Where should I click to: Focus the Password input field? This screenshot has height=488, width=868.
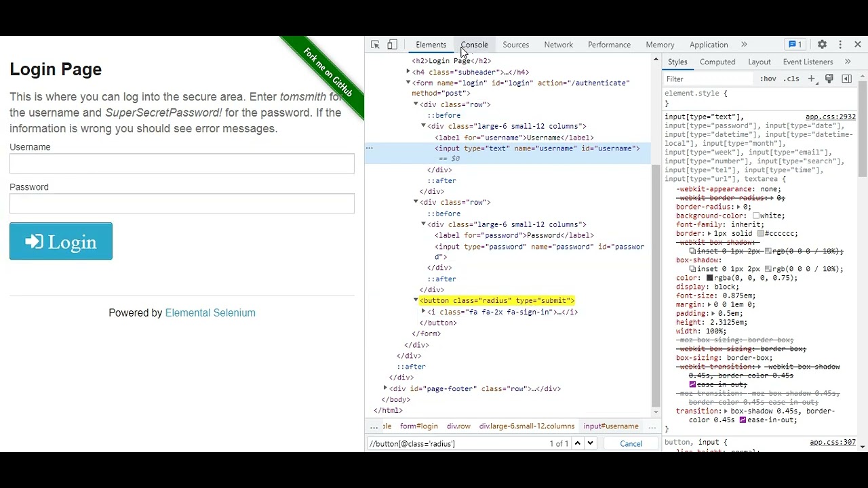(182, 203)
